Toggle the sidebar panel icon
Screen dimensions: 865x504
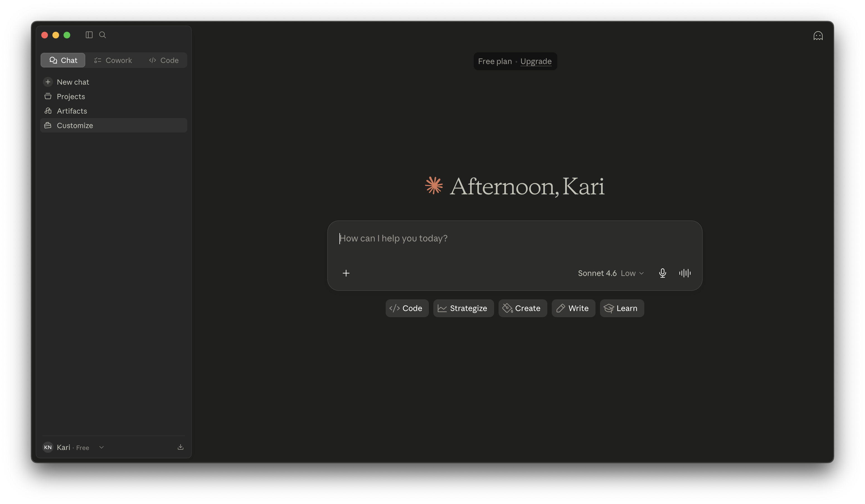click(x=89, y=35)
